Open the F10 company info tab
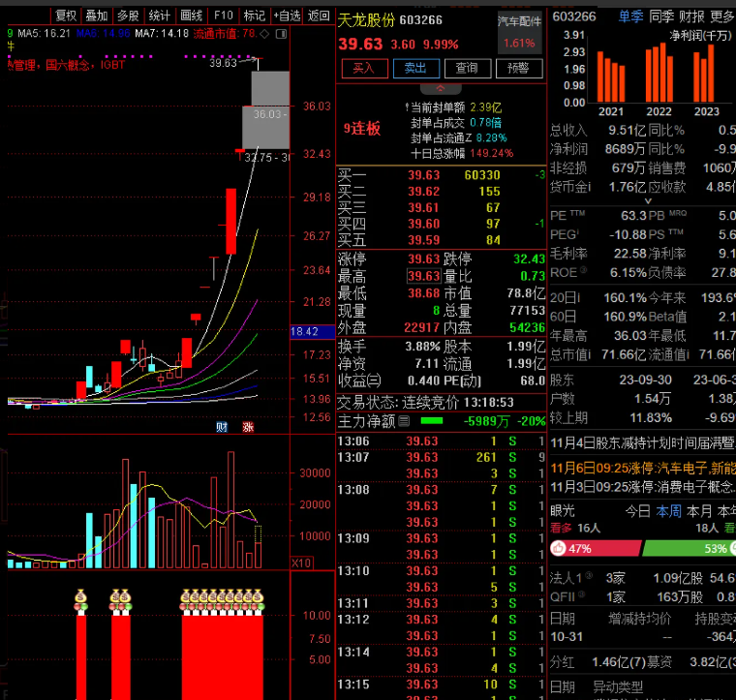This screenshot has width=736, height=700. pyautogui.click(x=224, y=15)
